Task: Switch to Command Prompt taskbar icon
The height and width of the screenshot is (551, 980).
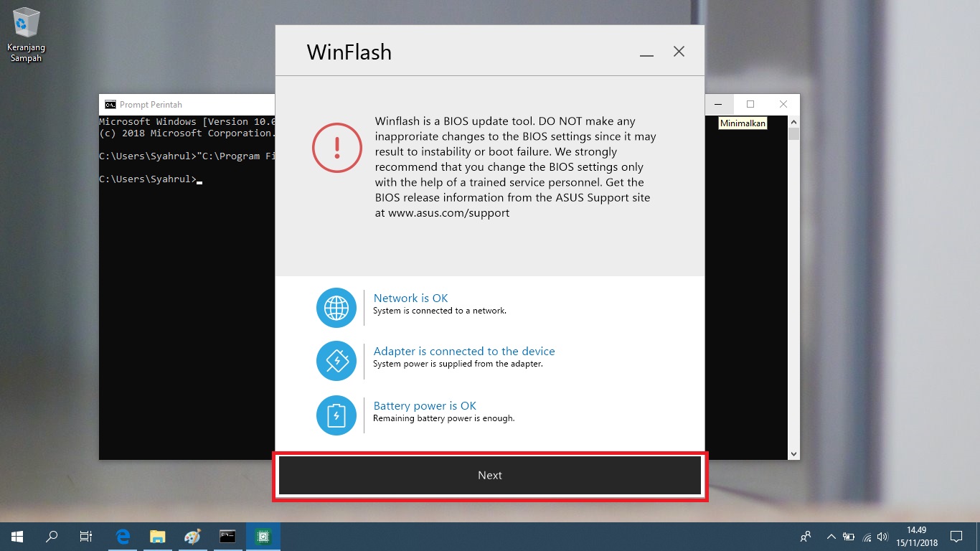Action: click(x=227, y=536)
